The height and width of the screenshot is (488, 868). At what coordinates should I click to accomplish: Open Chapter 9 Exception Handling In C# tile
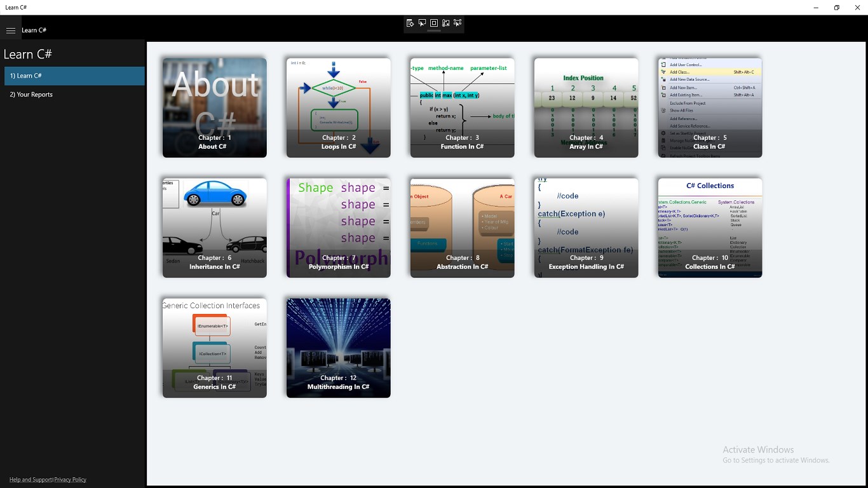click(x=587, y=227)
